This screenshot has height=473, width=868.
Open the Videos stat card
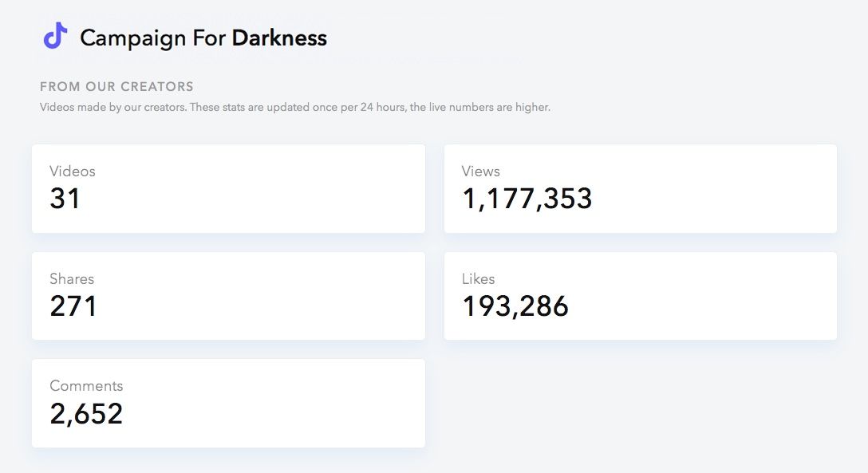[x=229, y=189]
